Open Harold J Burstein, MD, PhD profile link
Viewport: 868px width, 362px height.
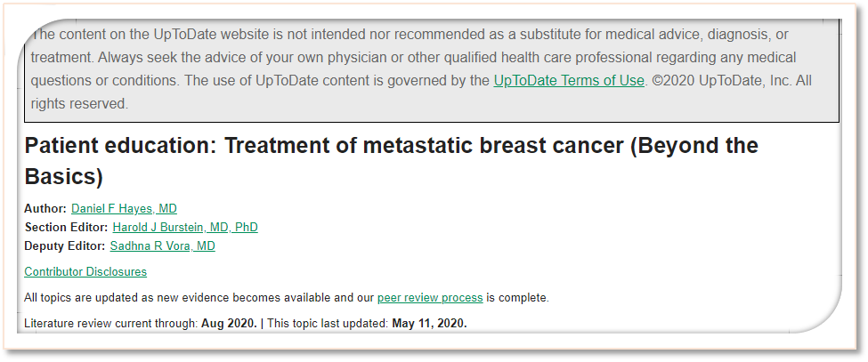pos(184,228)
